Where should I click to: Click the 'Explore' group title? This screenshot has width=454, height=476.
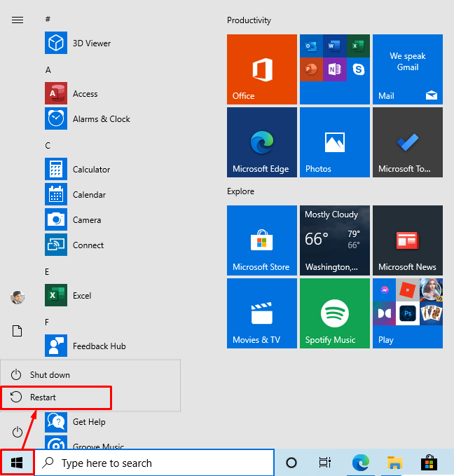[x=240, y=191]
